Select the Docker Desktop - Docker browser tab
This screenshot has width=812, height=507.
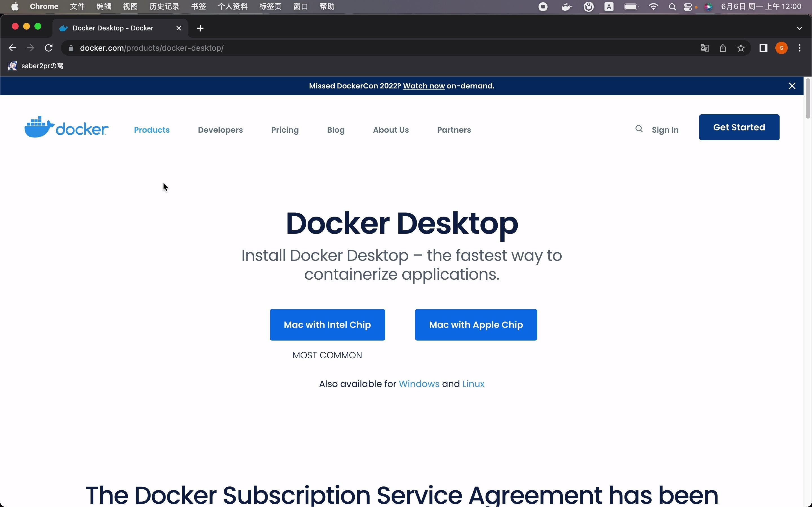112,28
